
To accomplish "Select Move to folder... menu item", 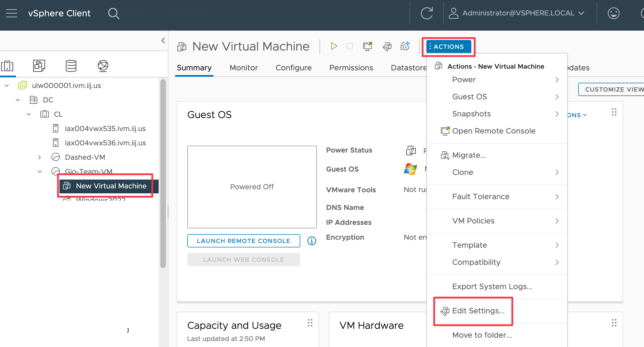I will (x=497, y=335).
